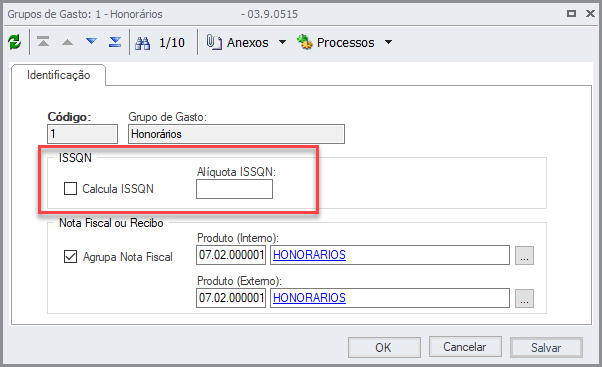Viewport: 602px width, 367px height.
Task: Uncheck Agrupa Nota Fiscal checkbox
Action: tap(70, 256)
